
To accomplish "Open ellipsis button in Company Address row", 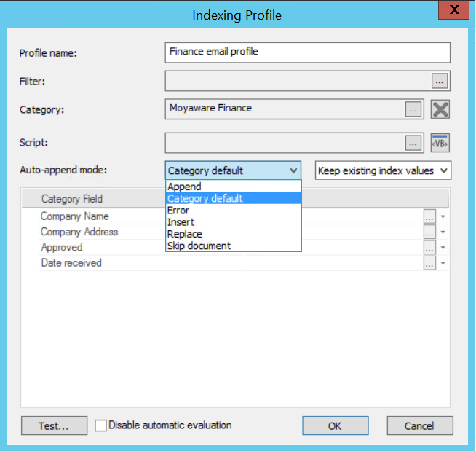I will [429, 232].
